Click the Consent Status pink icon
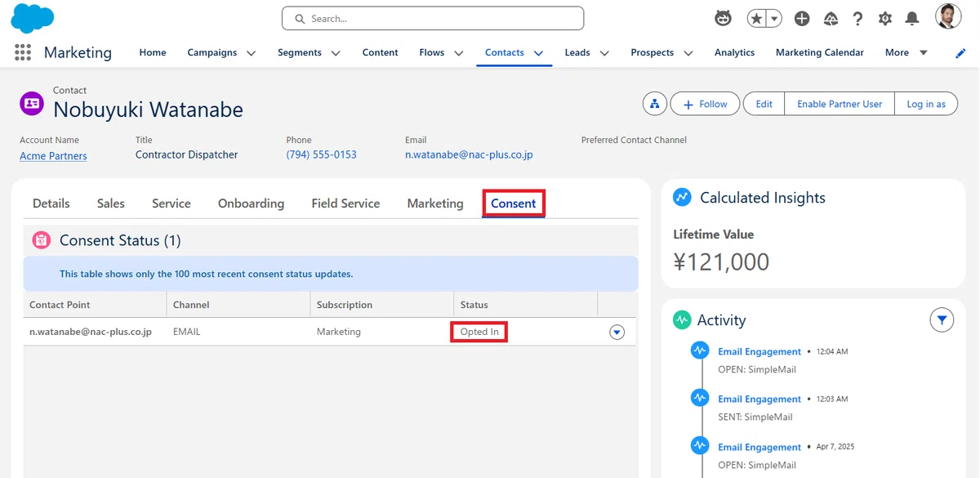The width and height of the screenshot is (980, 478). point(42,240)
